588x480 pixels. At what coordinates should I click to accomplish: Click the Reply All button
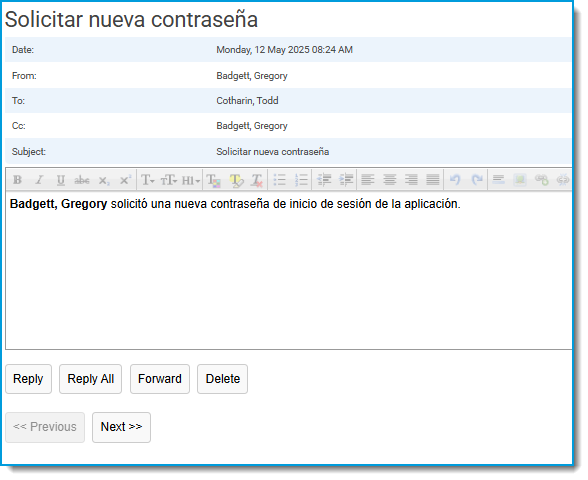pyautogui.click(x=90, y=379)
